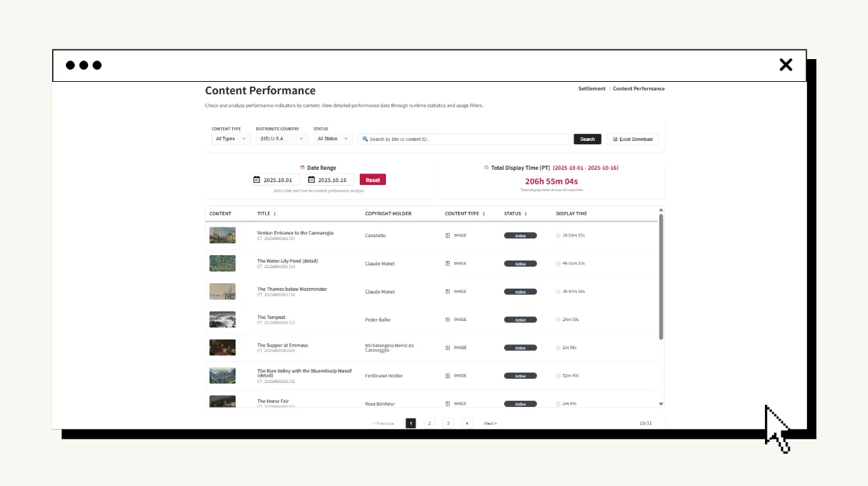
Task: Close the window with the X button
Action: [x=786, y=65]
